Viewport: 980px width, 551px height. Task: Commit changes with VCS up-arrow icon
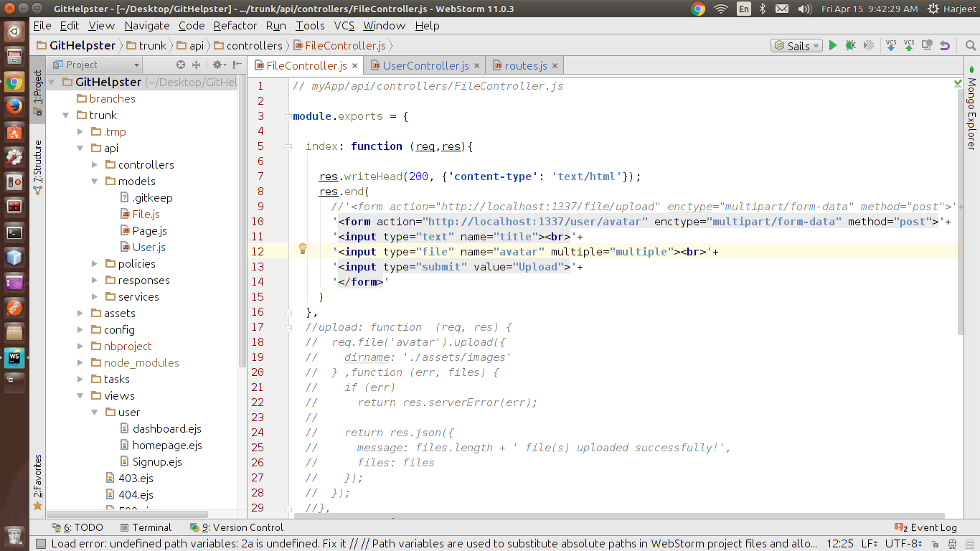pos(909,45)
